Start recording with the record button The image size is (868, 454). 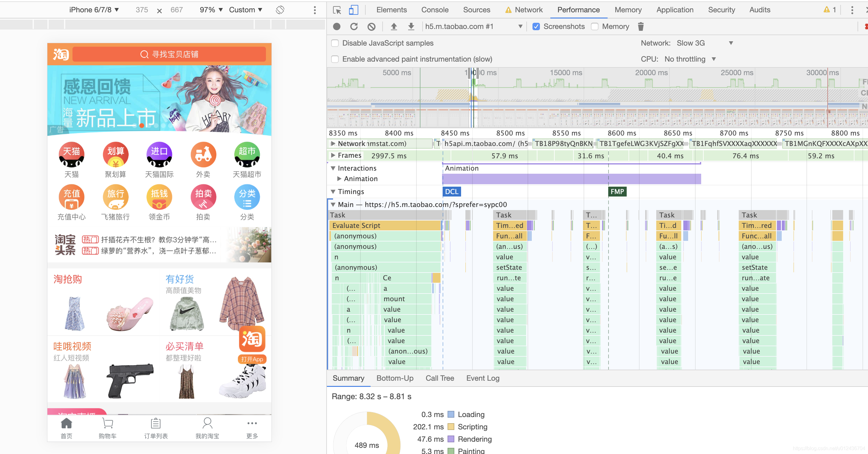click(336, 27)
